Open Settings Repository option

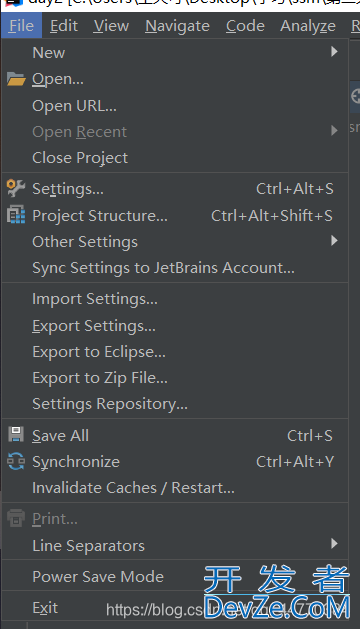(175, 404)
